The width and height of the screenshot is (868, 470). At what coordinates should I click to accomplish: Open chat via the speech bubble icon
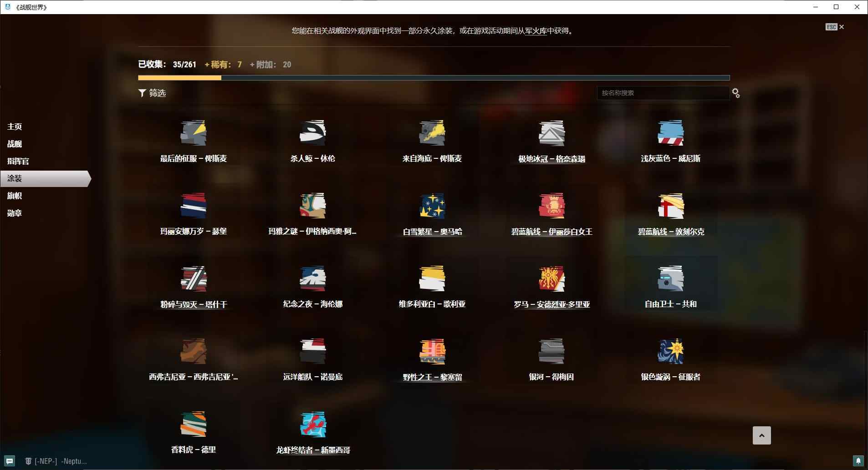tap(9, 461)
